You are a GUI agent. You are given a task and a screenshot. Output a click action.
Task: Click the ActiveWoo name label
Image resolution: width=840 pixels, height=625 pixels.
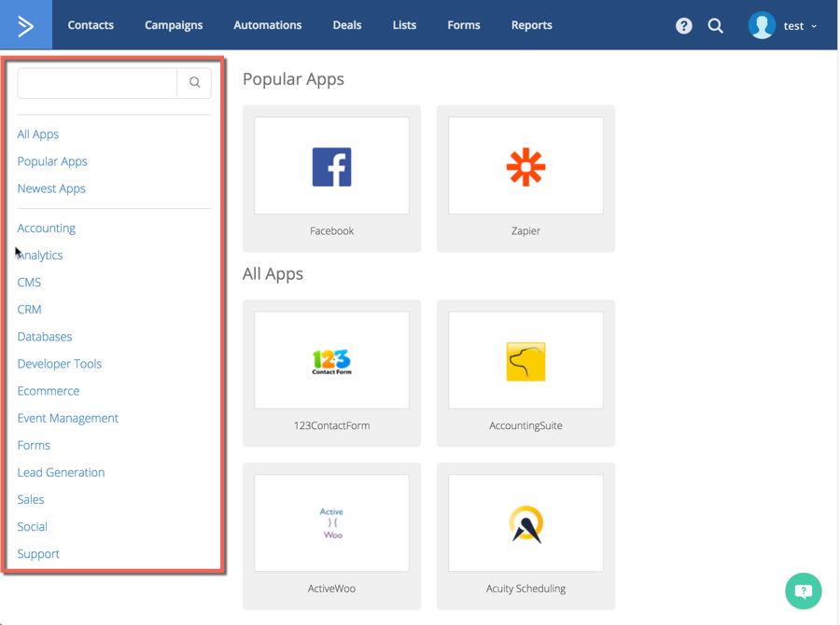pyautogui.click(x=331, y=589)
